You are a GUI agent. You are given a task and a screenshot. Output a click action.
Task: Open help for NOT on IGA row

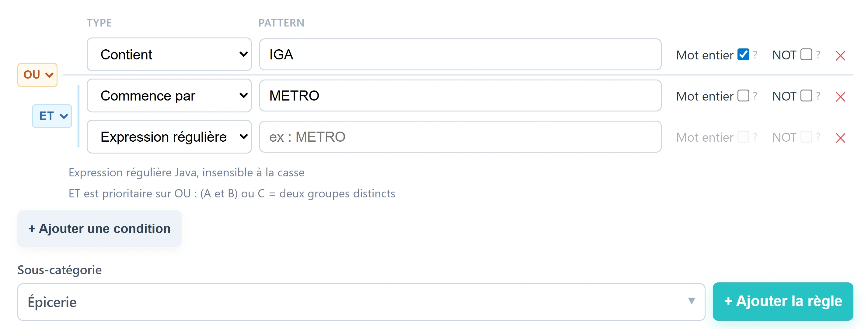(x=819, y=55)
